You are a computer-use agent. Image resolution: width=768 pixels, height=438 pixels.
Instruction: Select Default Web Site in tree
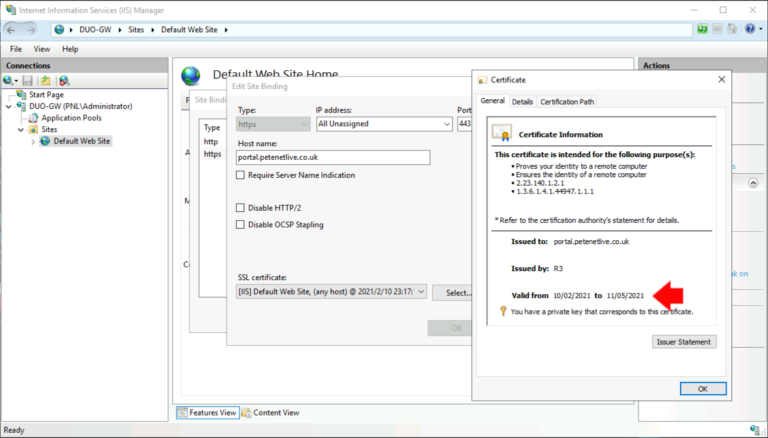tap(82, 141)
